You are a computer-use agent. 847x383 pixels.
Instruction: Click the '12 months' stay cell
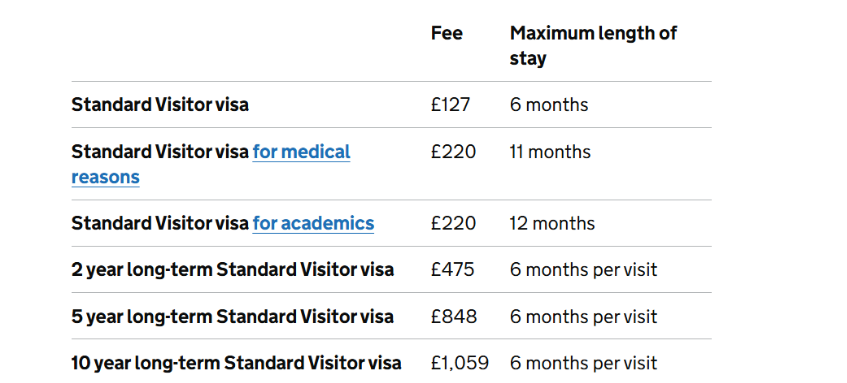pyautogui.click(x=552, y=224)
